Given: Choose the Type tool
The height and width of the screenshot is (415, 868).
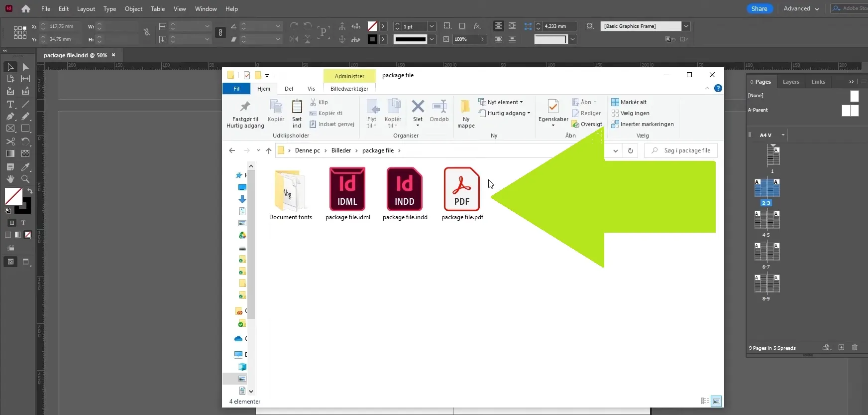Looking at the screenshot, I should [10, 104].
